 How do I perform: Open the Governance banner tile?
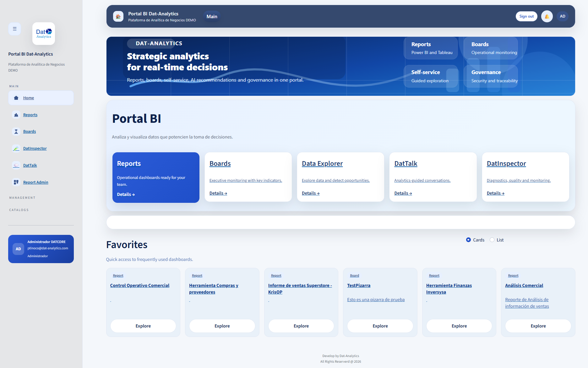(491, 76)
